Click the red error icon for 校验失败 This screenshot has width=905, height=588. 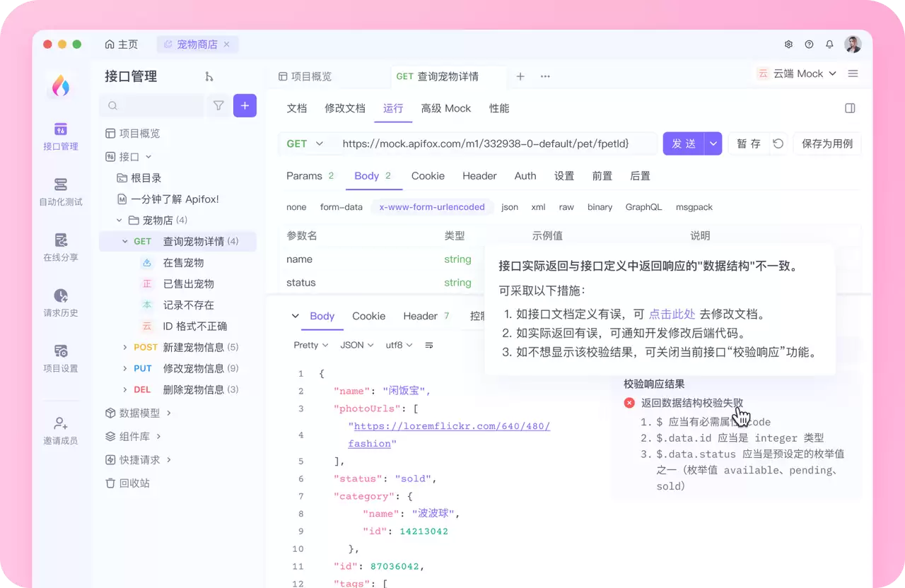click(629, 403)
